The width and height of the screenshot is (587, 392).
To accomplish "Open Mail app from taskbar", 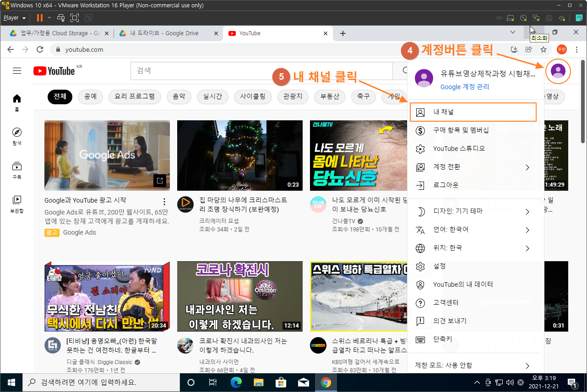I will [x=303, y=382].
